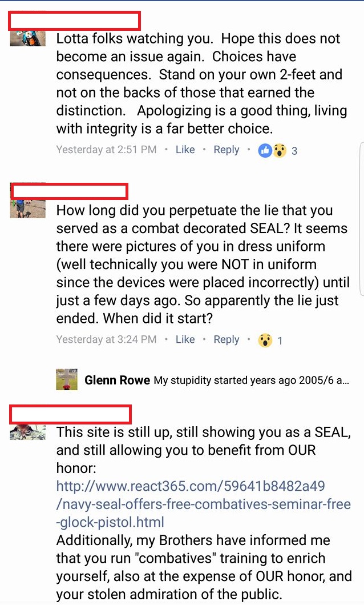Click the wow emoji on first comment
This screenshot has width=364, height=605.
pos(280,150)
